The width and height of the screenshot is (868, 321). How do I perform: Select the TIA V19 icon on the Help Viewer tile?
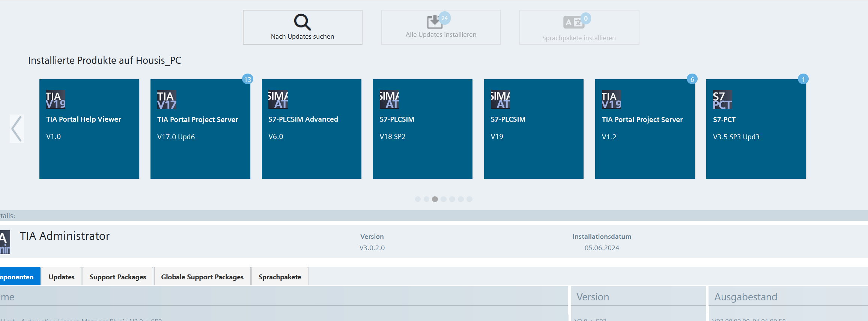tap(56, 99)
